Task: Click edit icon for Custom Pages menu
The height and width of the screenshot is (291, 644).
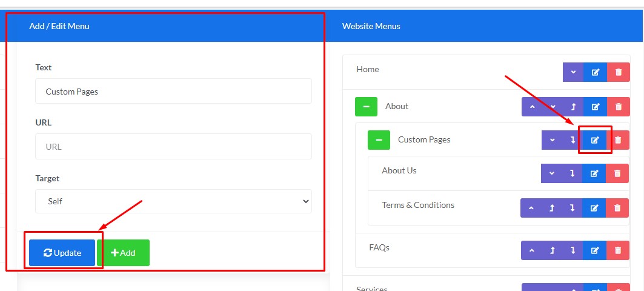Action: click(x=595, y=140)
